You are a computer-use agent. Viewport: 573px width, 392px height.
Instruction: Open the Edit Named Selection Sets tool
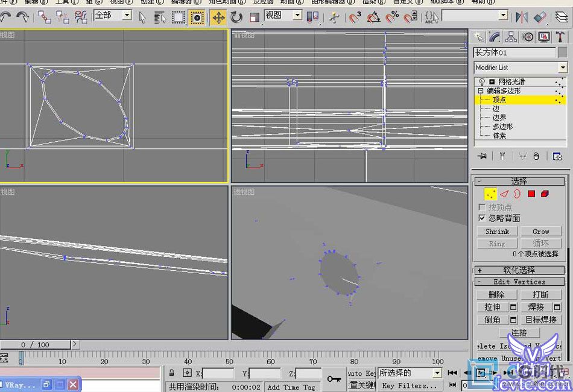pos(431,17)
